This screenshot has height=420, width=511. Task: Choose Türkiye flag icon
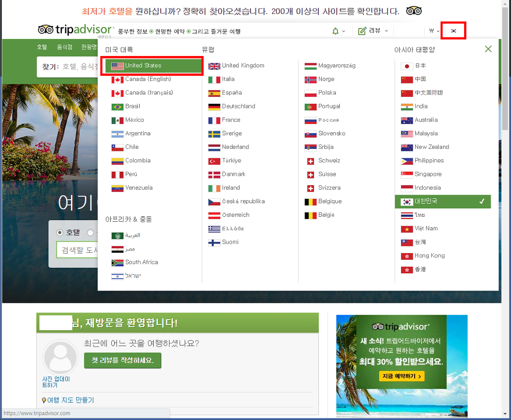214,161
